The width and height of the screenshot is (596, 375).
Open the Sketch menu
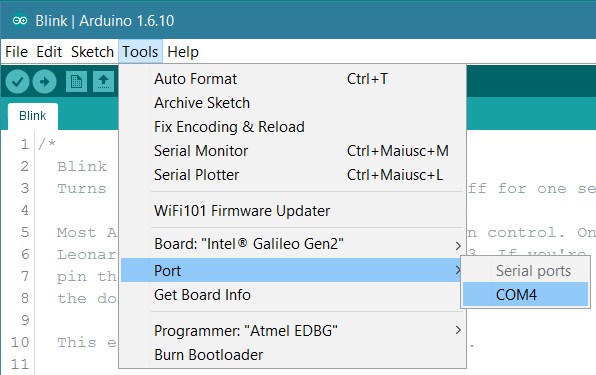point(92,52)
